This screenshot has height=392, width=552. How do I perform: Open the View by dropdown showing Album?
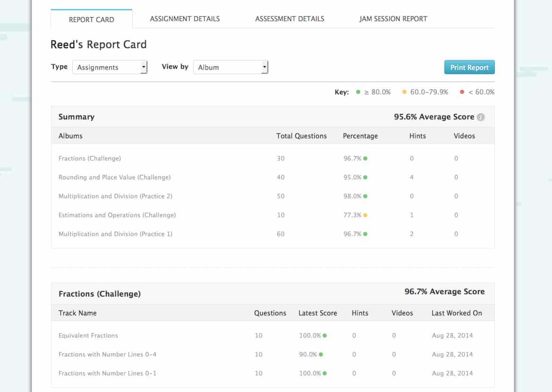pos(230,67)
